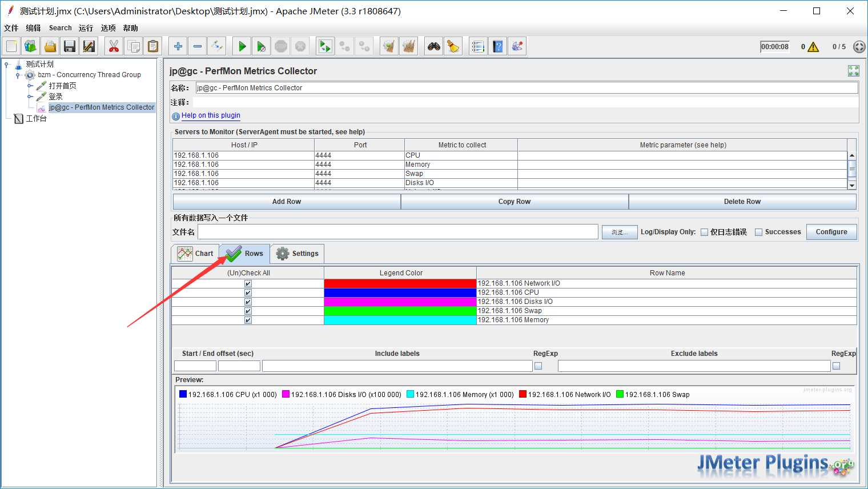Click Save Test Plan As icon
This screenshot has width=868, height=489.
pyautogui.click(x=89, y=46)
